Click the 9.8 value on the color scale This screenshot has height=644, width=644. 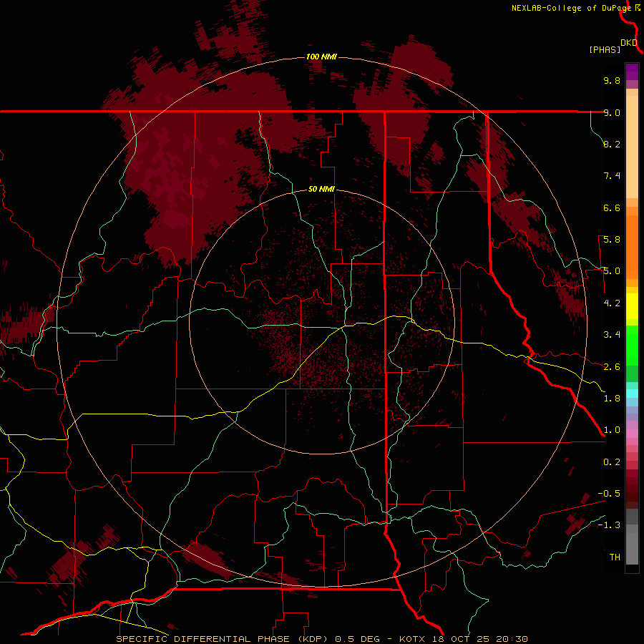[612, 80]
